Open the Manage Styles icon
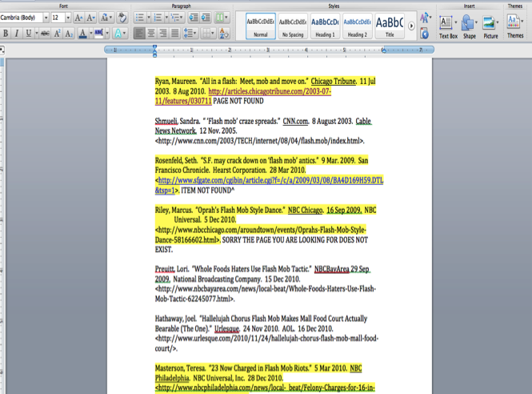 425,34
